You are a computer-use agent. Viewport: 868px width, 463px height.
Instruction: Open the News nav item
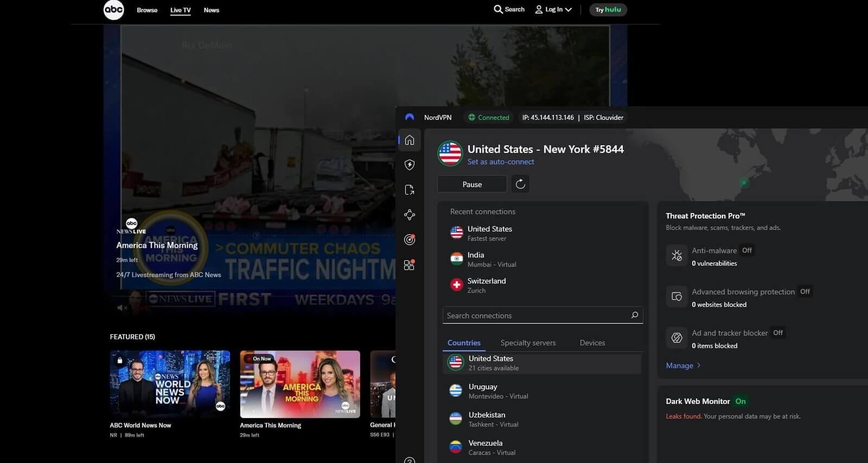coord(212,10)
